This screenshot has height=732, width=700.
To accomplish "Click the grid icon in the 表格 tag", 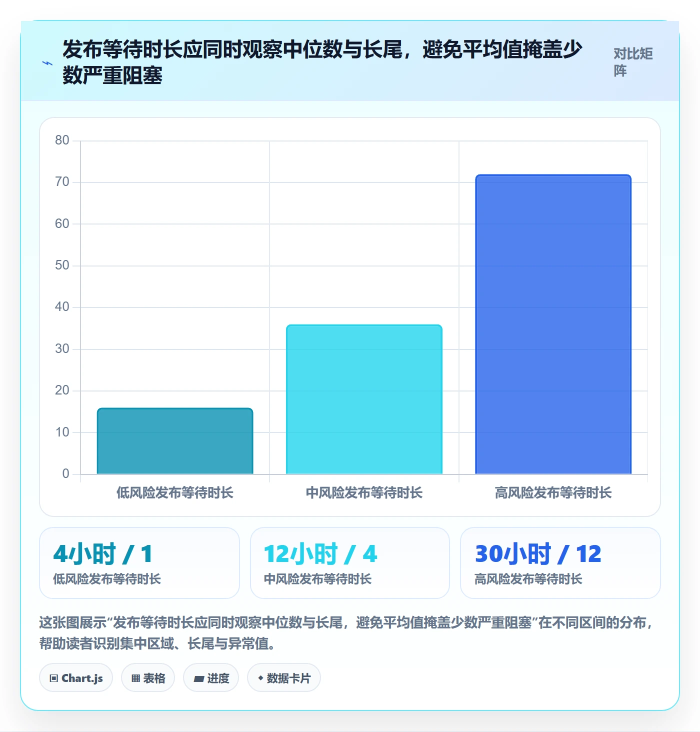I will point(135,678).
